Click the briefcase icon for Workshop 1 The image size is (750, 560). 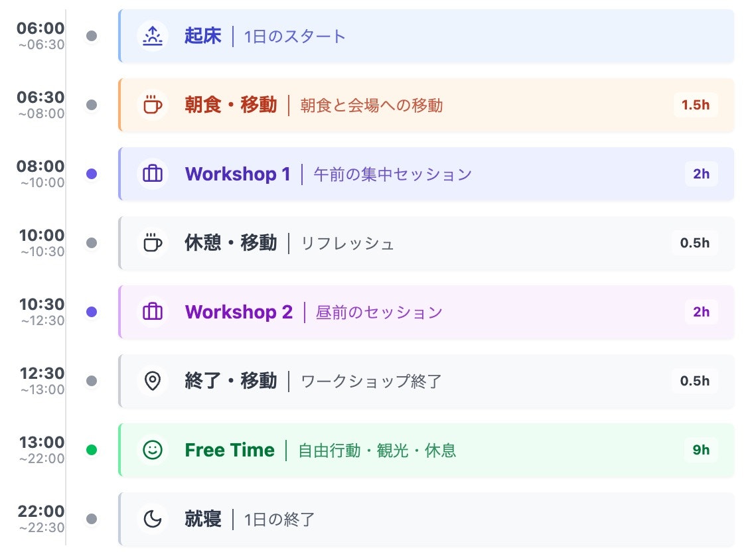tap(152, 175)
